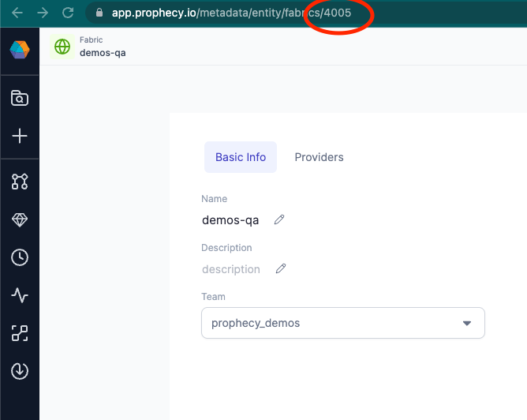Viewport: 527px width, 420px height.
Task: Open the project search folder icon
Action: 20,98
